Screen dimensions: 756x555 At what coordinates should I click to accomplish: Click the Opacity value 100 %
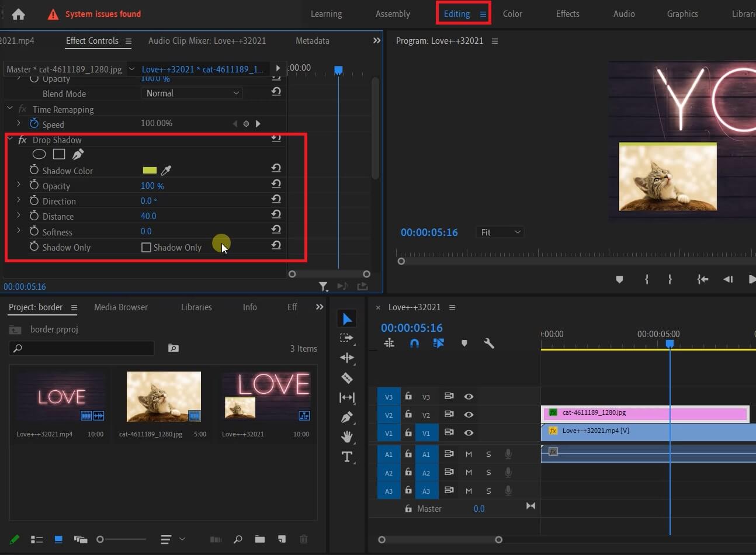(x=152, y=185)
